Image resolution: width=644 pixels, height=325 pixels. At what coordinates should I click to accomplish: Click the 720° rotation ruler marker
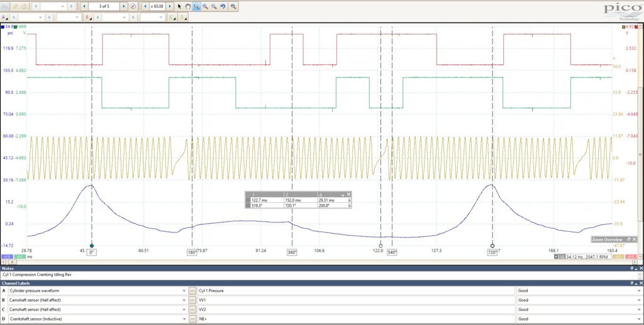point(492,252)
